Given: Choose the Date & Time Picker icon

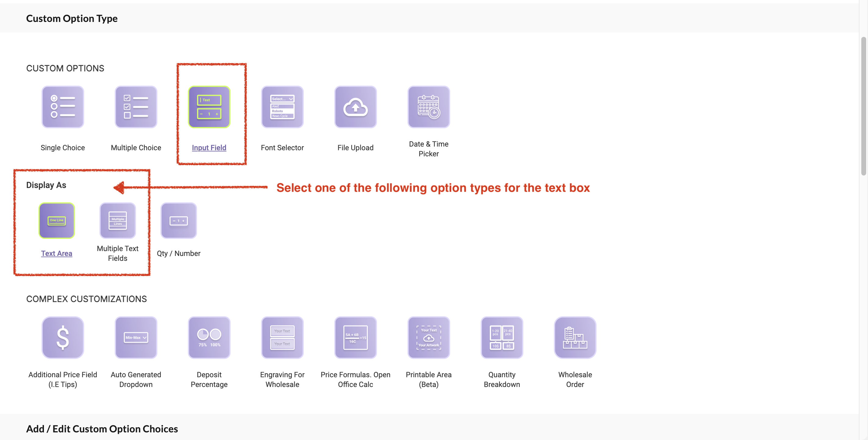Looking at the screenshot, I should click(428, 107).
